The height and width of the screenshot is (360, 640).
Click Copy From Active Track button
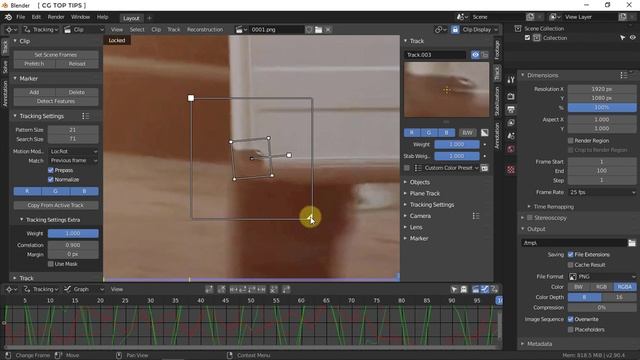[x=56, y=205]
